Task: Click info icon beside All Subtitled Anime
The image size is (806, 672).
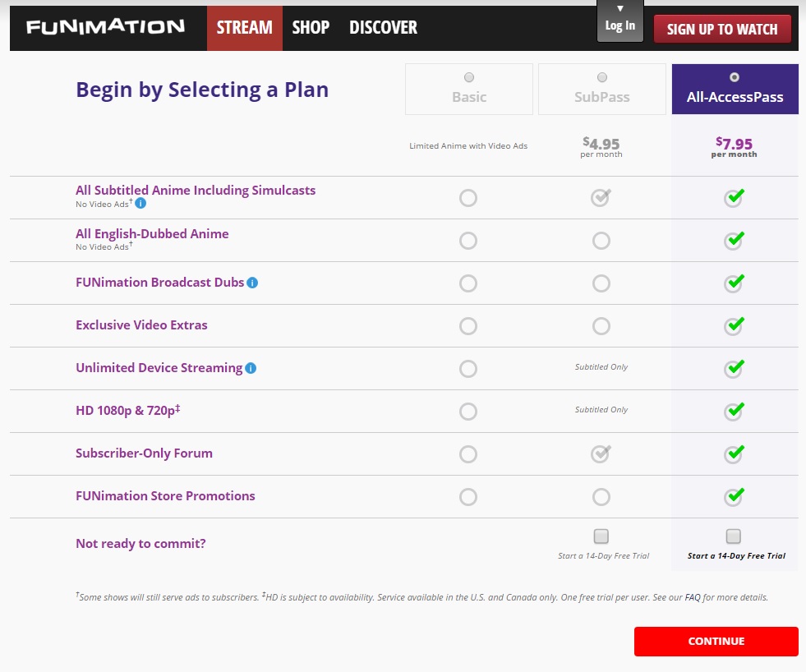Action: (140, 203)
